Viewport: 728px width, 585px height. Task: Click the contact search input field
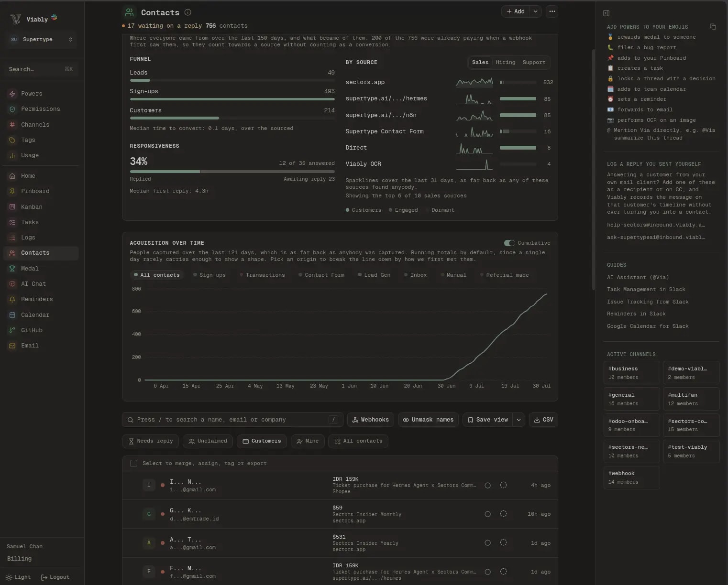[x=232, y=420]
